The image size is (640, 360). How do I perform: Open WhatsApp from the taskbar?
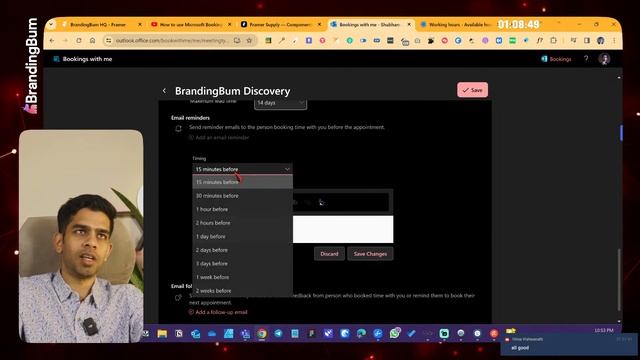tap(394, 333)
